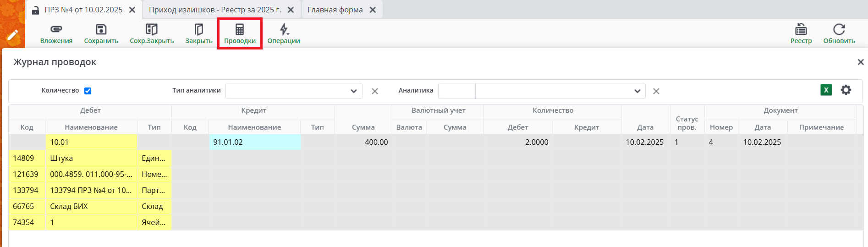The height and width of the screenshot is (247, 868).
Task: Open the Проводки calculator icon
Action: coord(240,30)
